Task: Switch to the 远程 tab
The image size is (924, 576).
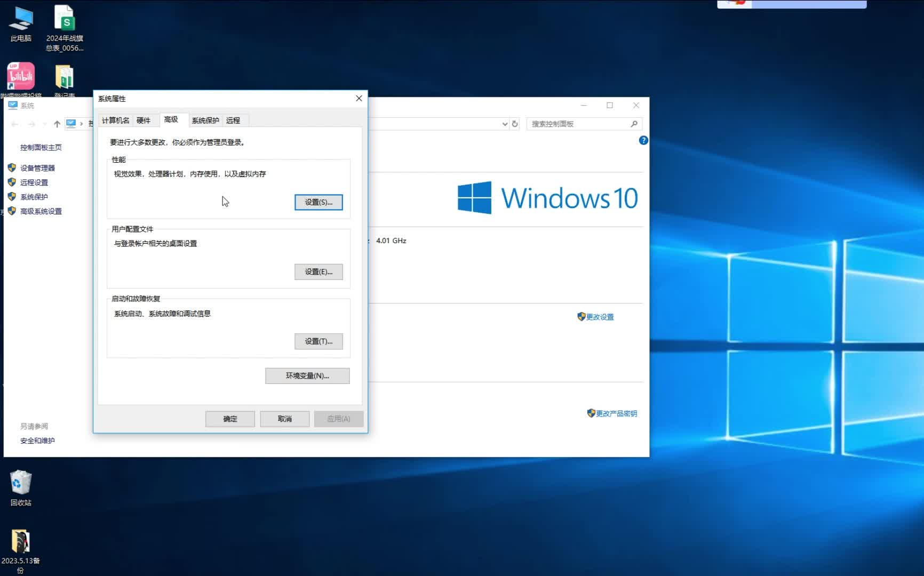Action: (x=233, y=121)
